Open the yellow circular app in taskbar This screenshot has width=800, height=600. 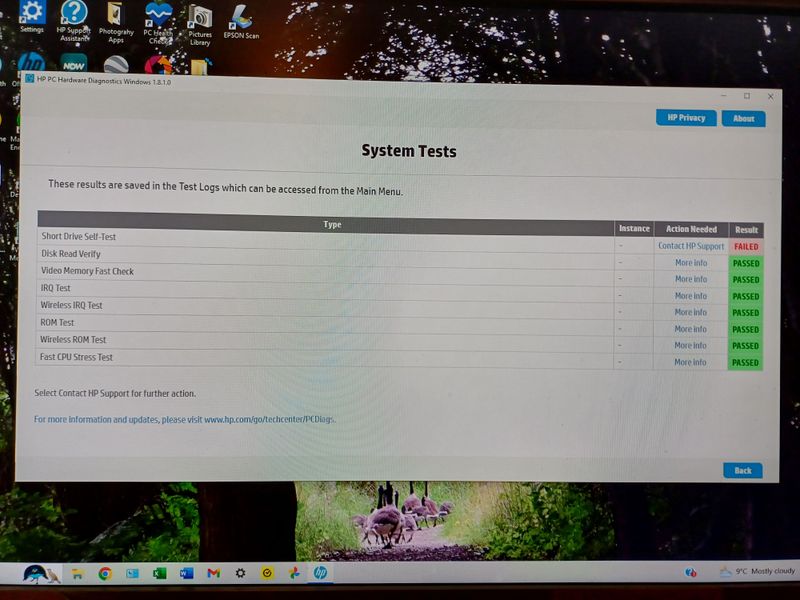pyautogui.click(x=267, y=573)
